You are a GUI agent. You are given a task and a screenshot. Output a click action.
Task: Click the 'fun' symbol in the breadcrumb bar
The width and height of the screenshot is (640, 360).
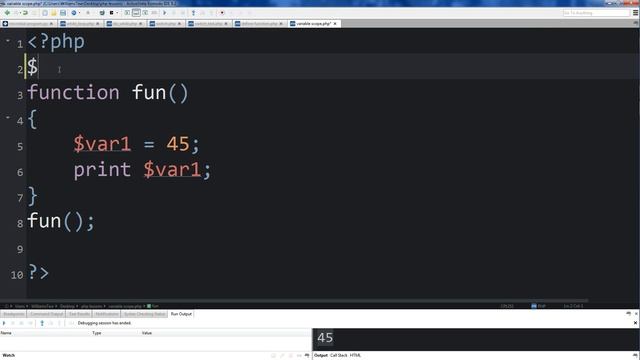[x=153, y=306]
